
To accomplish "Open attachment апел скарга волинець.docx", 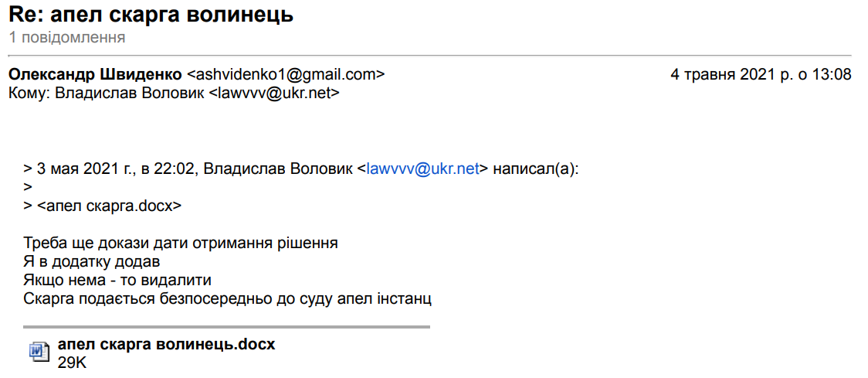I will tap(166, 345).
